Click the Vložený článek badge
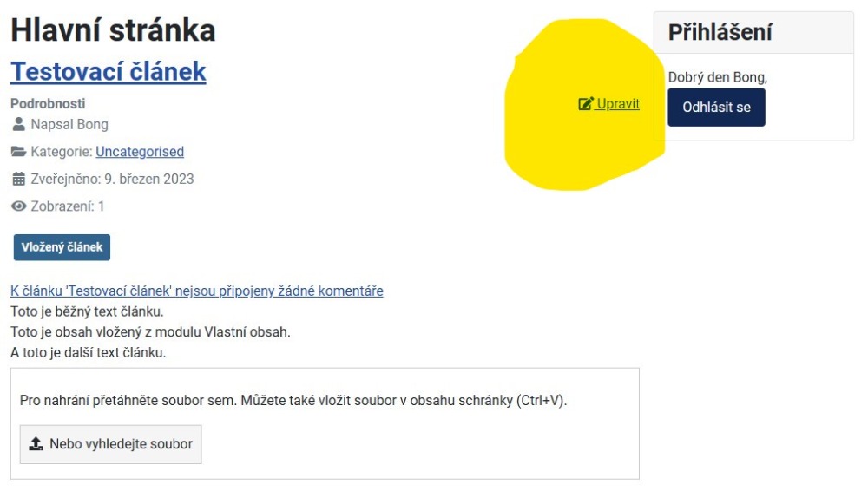 (62, 247)
